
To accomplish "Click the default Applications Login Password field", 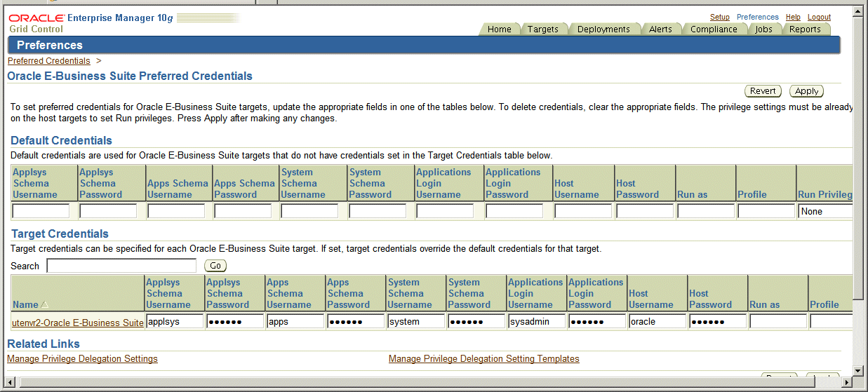I will pos(514,211).
